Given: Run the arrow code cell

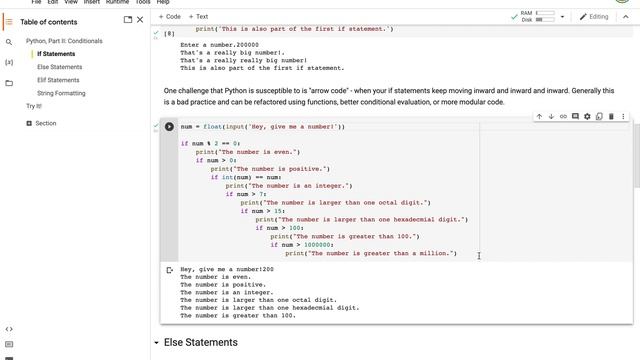Looking at the screenshot, I should click(169, 127).
